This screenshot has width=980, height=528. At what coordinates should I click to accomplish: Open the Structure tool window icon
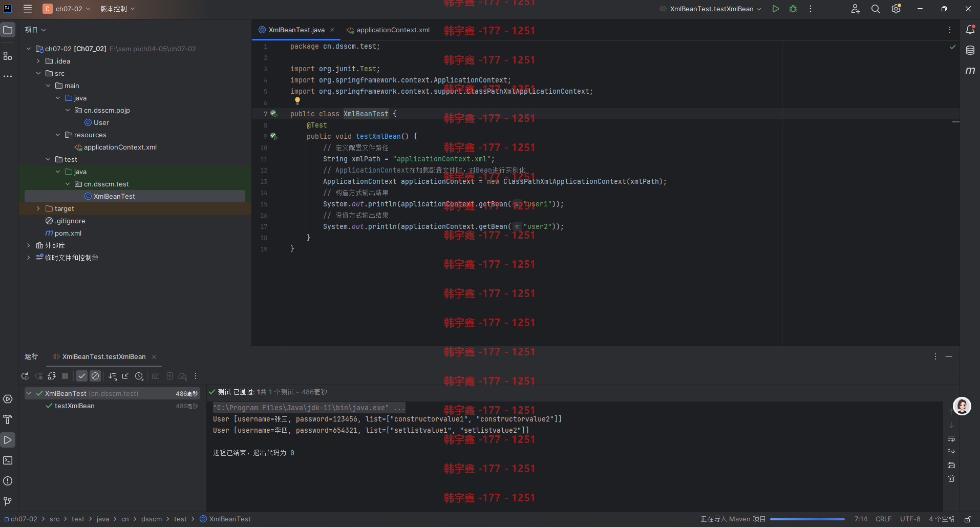8,56
